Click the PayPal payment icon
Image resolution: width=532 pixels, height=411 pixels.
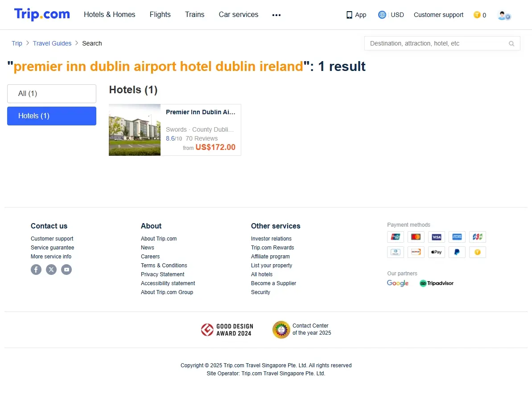tap(457, 252)
